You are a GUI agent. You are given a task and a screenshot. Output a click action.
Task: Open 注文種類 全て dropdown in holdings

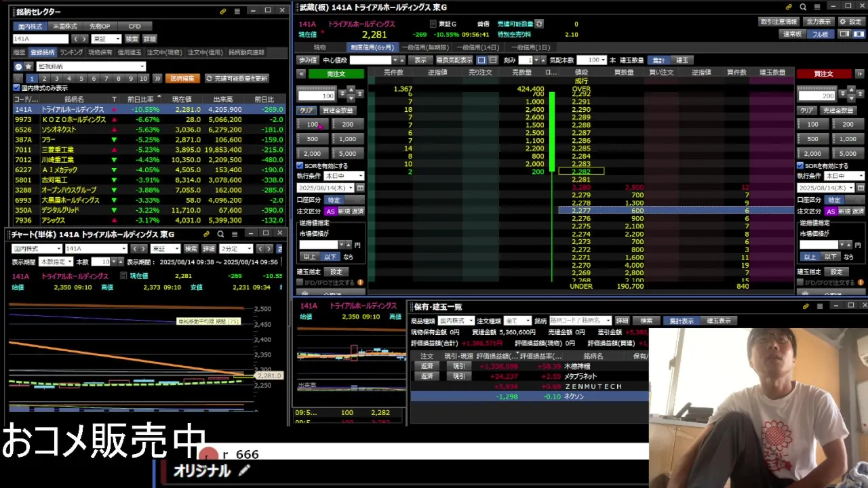point(517,321)
